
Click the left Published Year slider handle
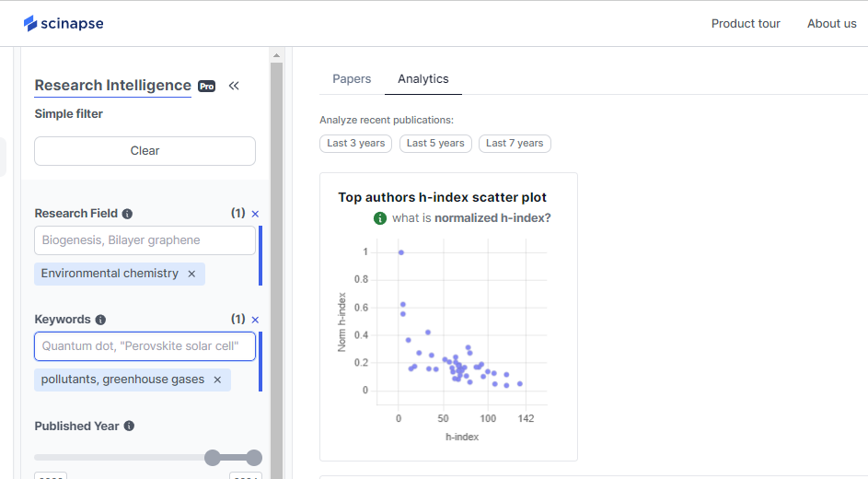(212, 458)
